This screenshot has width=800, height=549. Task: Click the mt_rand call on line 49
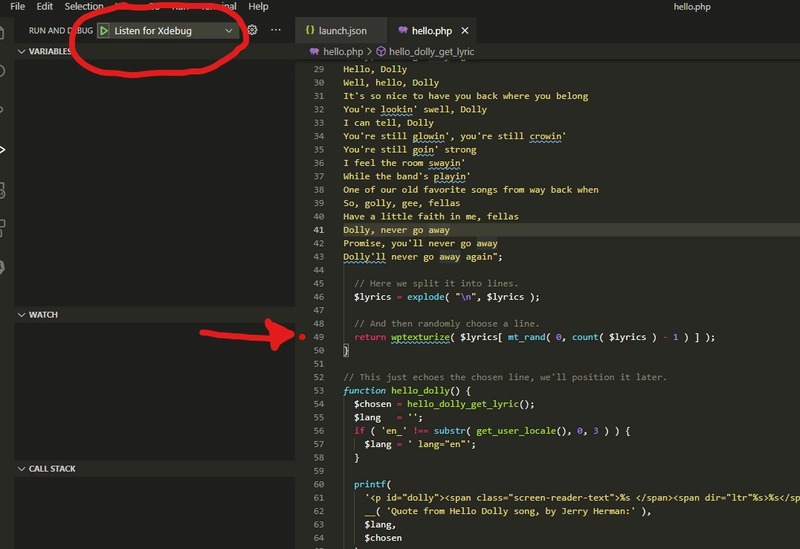point(526,337)
